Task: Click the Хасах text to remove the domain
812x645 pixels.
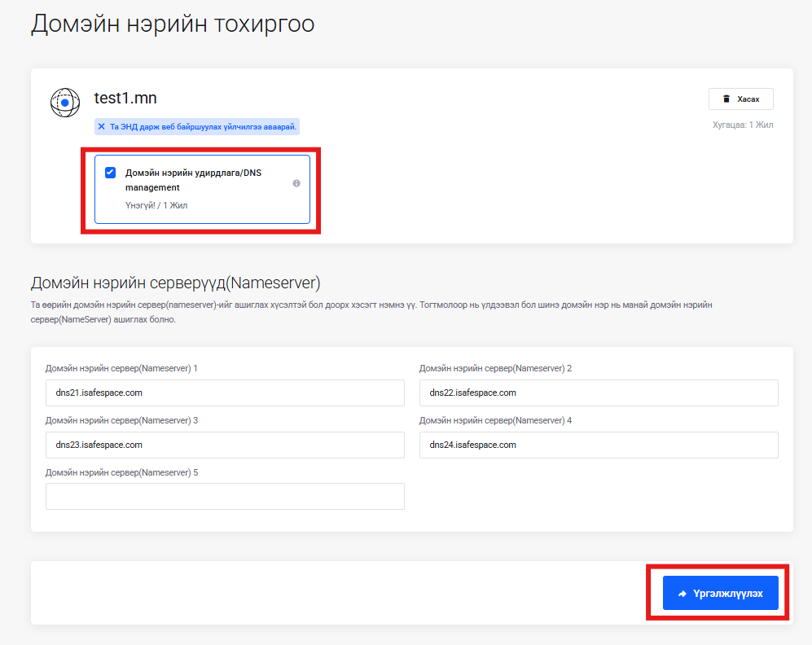Action: point(748,99)
